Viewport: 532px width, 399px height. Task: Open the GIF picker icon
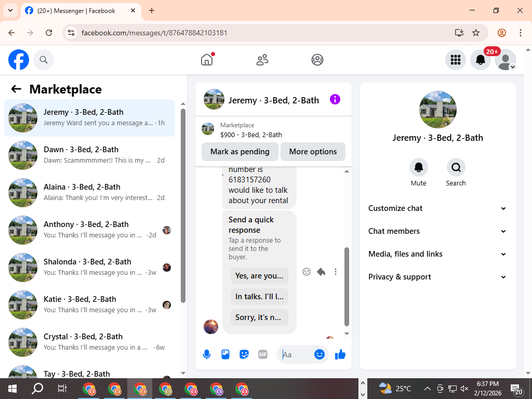263,354
